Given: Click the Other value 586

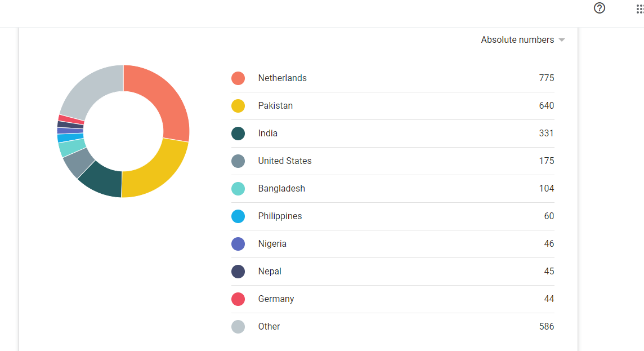Looking at the screenshot, I should pyautogui.click(x=546, y=326).
